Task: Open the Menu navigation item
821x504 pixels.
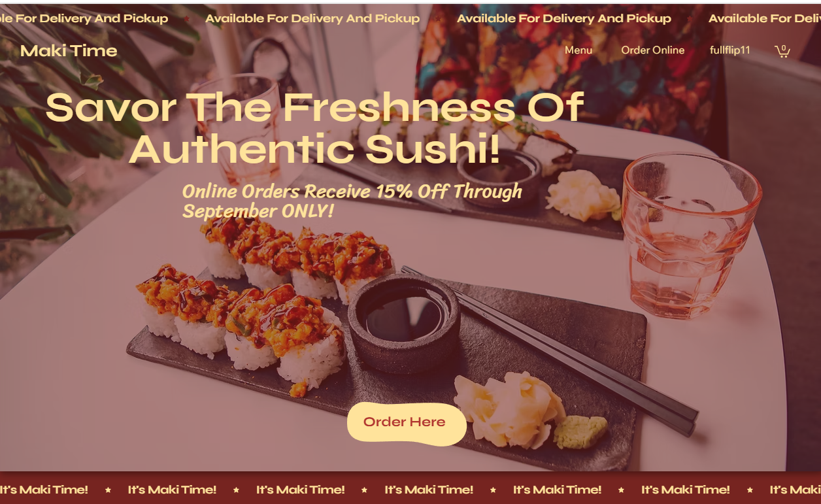Action: point(578,50)
